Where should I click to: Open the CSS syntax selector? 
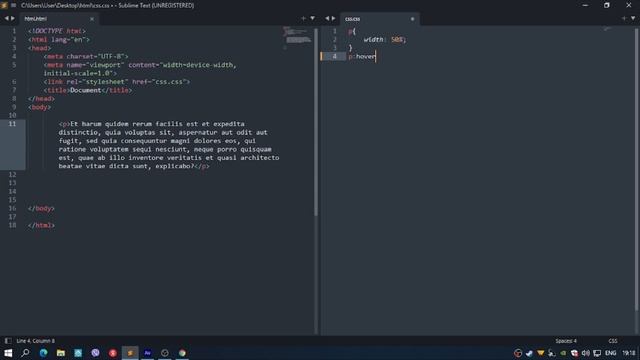tap(613, 341)
